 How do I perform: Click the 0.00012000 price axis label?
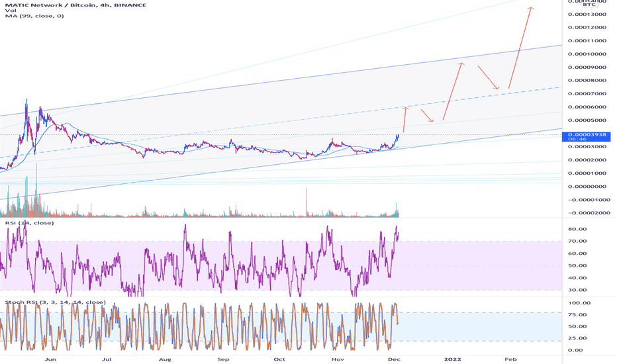coord(587,28)
